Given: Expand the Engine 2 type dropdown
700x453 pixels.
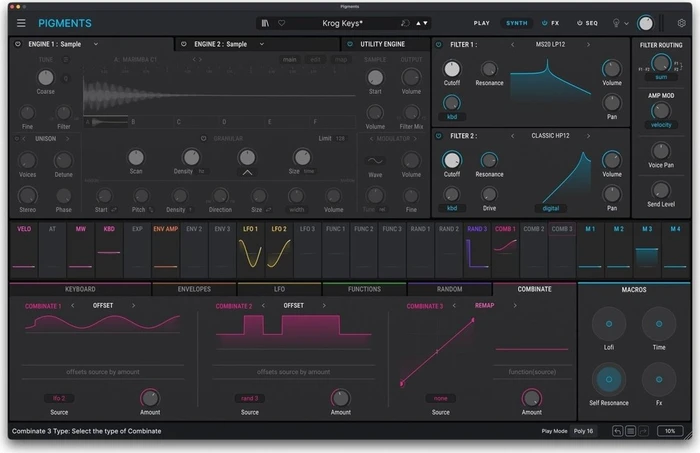Looking at the screenshot, I should [262, 44].
